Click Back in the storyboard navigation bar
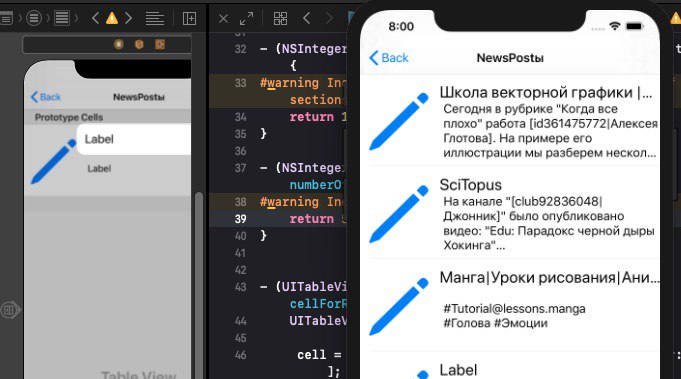681x379 pixels. point(46,97)
